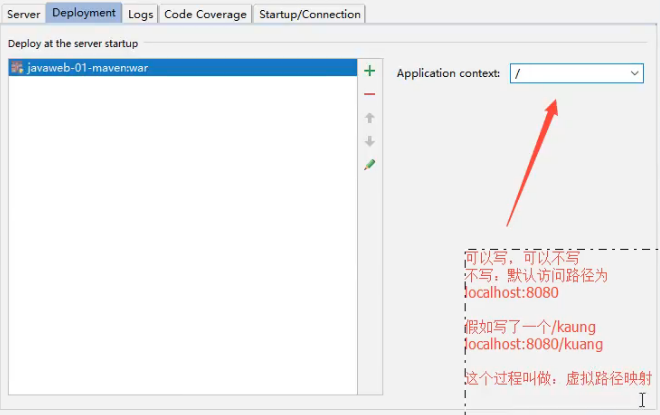Click the large red arrow annotation
The height and width of the screenshot is (415, 660).
pos(532,160)
